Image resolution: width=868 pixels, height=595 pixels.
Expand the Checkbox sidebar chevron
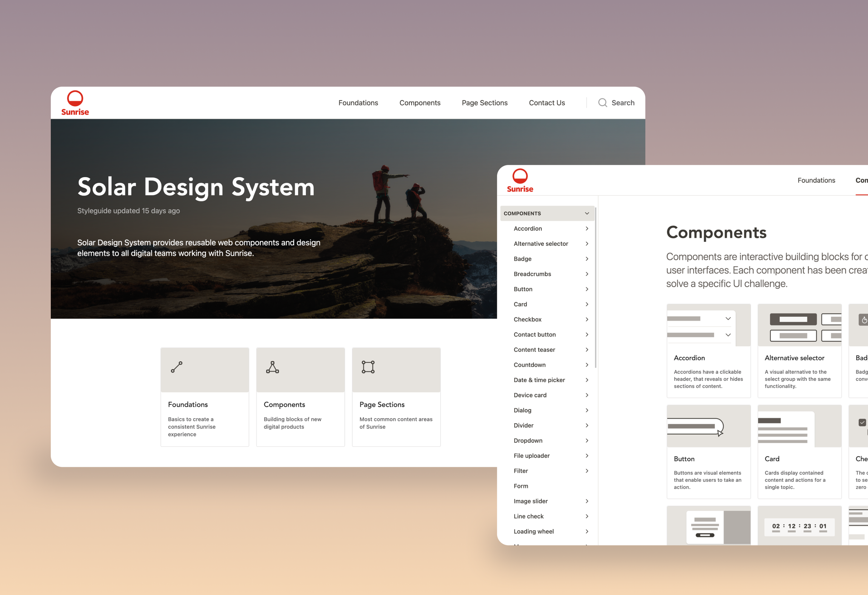pyautogui.click(x=587, y=319)
